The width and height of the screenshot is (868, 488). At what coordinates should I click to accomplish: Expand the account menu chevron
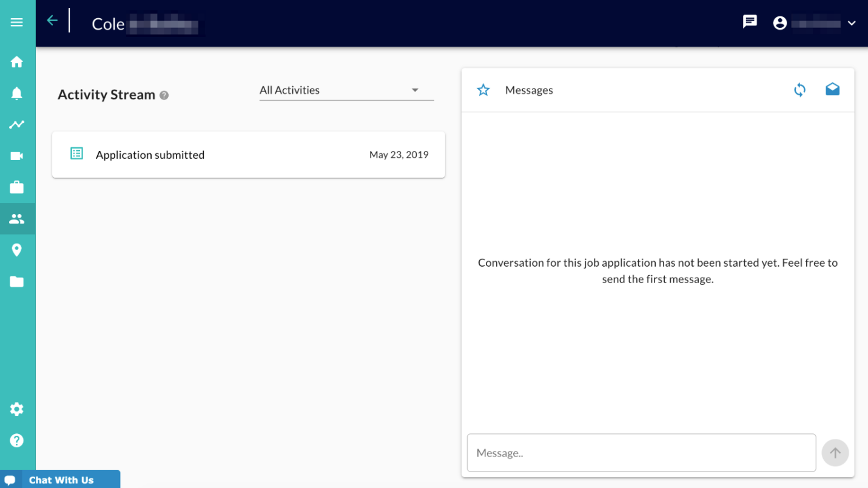click(x=852, y=24)
